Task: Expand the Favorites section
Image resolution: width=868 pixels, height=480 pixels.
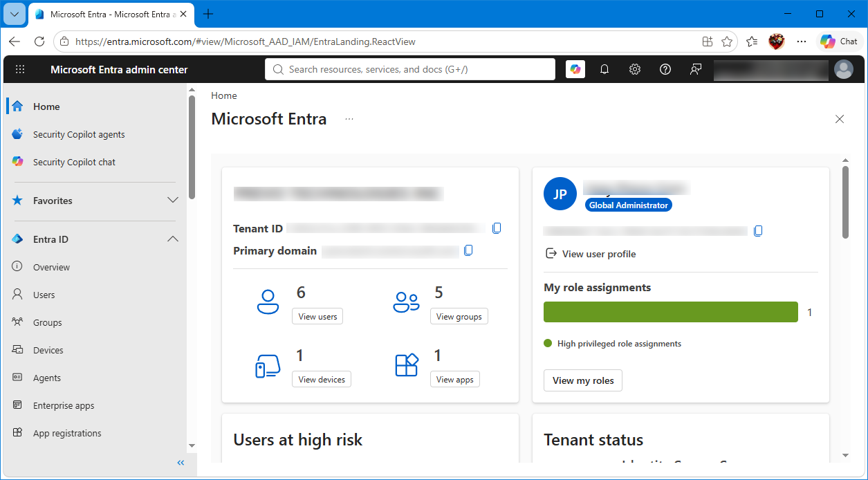Action: tap(173, 201)
